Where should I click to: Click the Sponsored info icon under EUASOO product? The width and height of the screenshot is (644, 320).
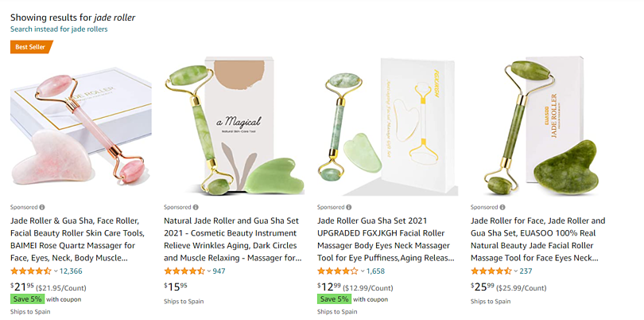tap(502, 207)
